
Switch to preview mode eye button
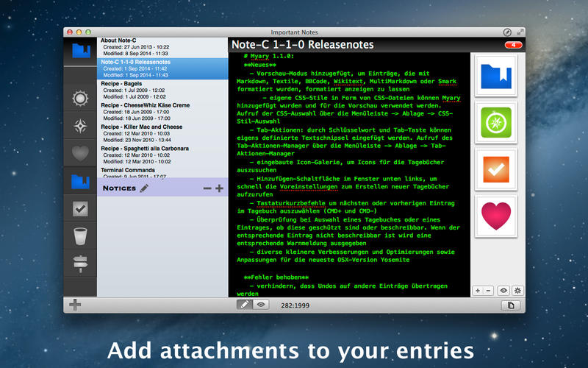tap(261, 305)
